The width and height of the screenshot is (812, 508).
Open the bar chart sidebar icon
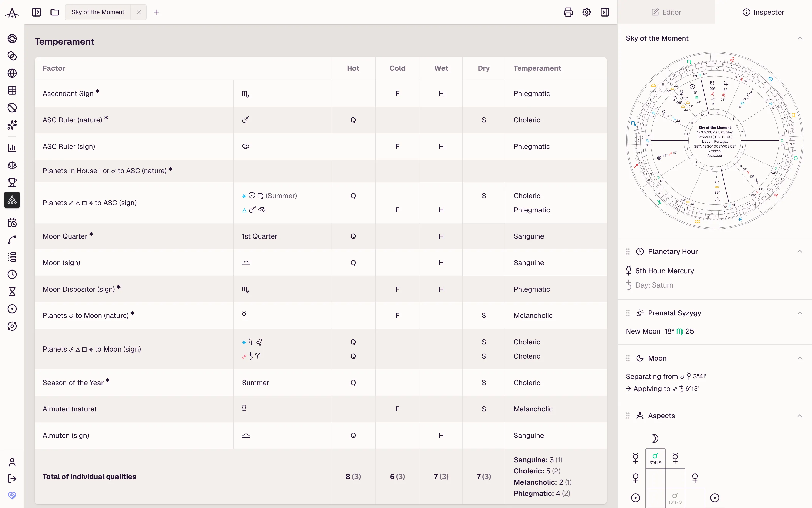tap(12, 148)
